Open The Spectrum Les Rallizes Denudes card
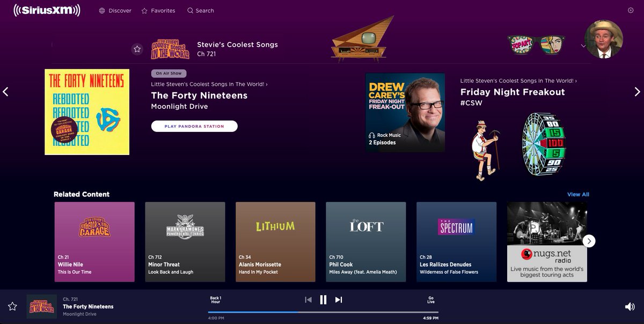 coord(456,242)
